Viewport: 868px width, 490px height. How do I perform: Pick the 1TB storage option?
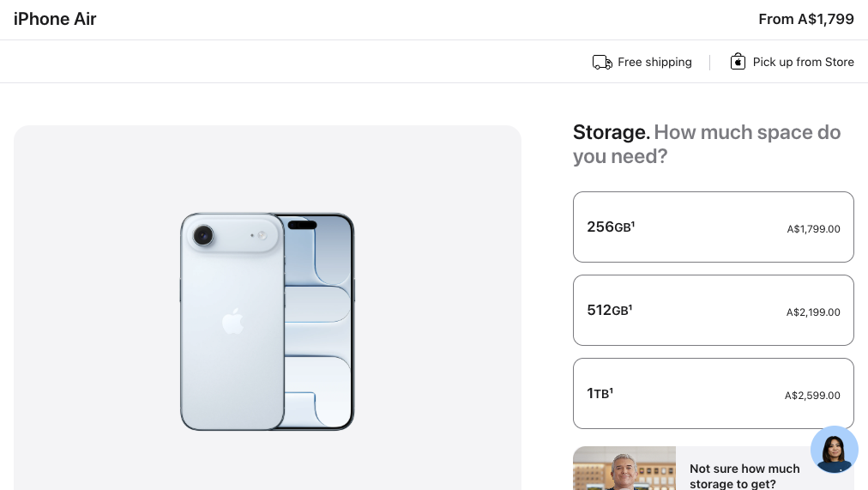pos(713,393)
